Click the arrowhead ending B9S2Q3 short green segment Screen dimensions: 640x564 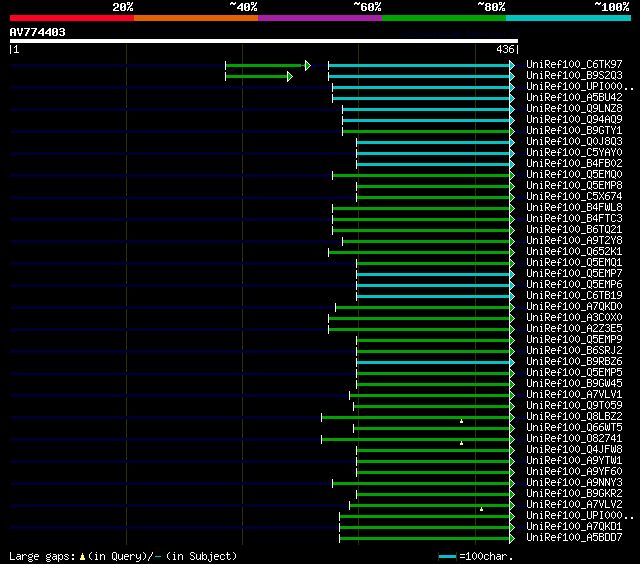tap(290, 76)
